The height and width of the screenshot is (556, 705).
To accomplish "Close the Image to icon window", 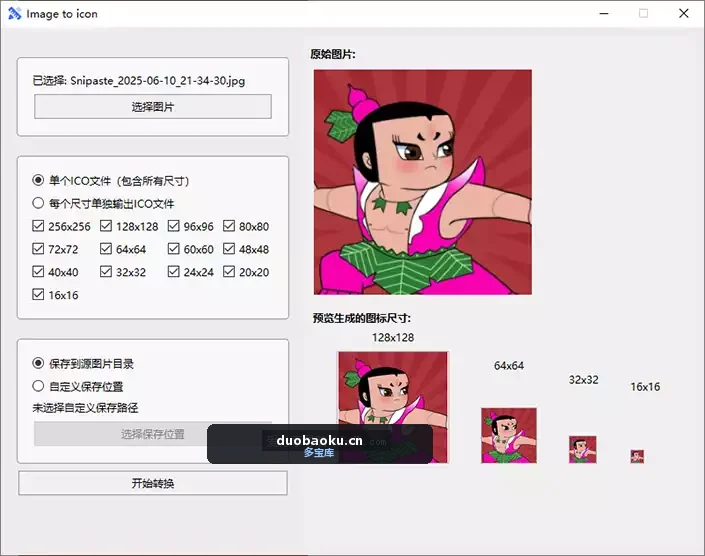I will click(x=683, y=13).
